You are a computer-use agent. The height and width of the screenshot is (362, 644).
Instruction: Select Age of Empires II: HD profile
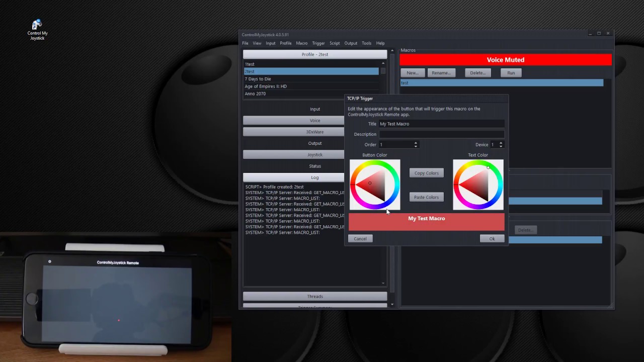[x=311, y=86]
